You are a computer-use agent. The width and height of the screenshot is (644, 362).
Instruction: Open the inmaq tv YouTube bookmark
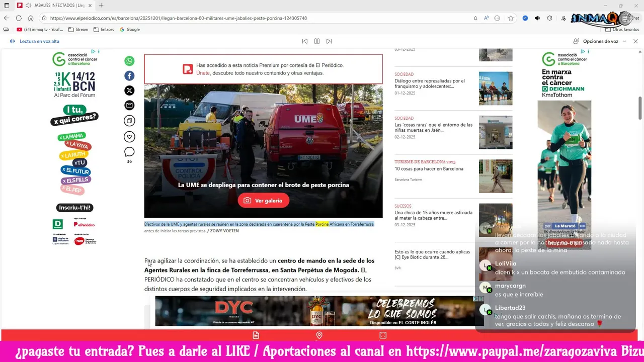(x=40, y=30)
